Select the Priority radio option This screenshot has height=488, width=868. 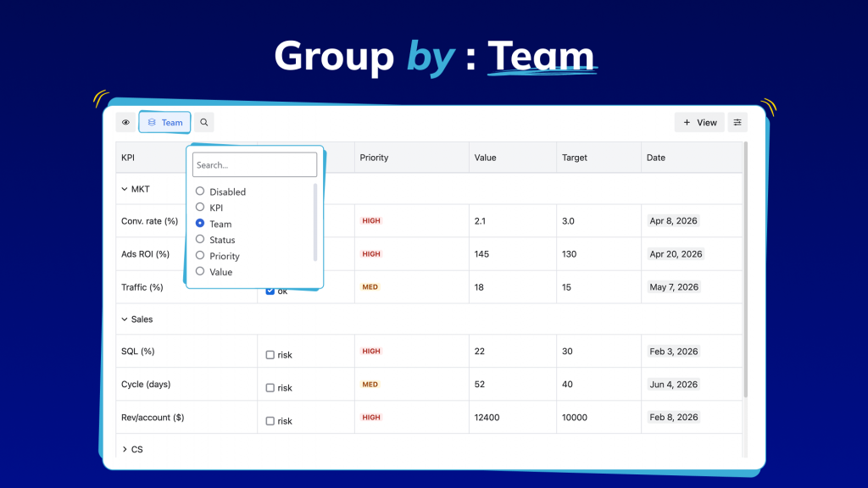200,256
